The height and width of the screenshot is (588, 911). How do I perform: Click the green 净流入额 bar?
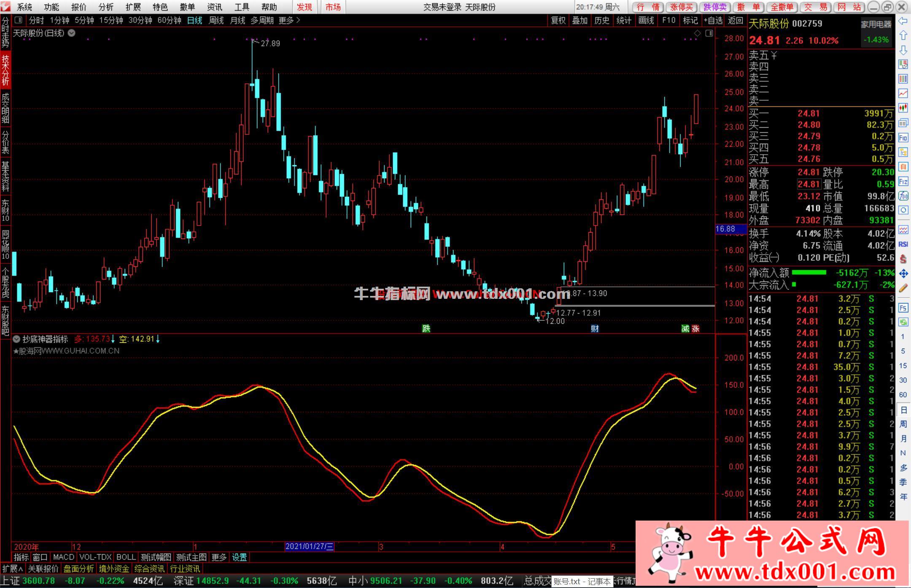[809, 273]
